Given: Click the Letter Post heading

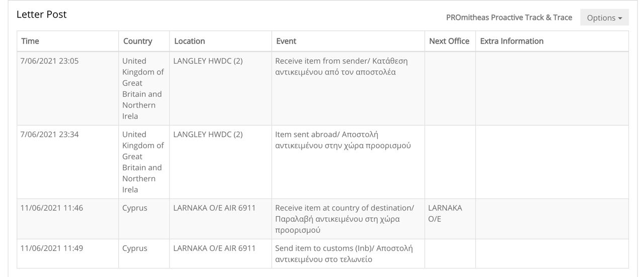Looking at the screenshot, I should click(42, 15).
